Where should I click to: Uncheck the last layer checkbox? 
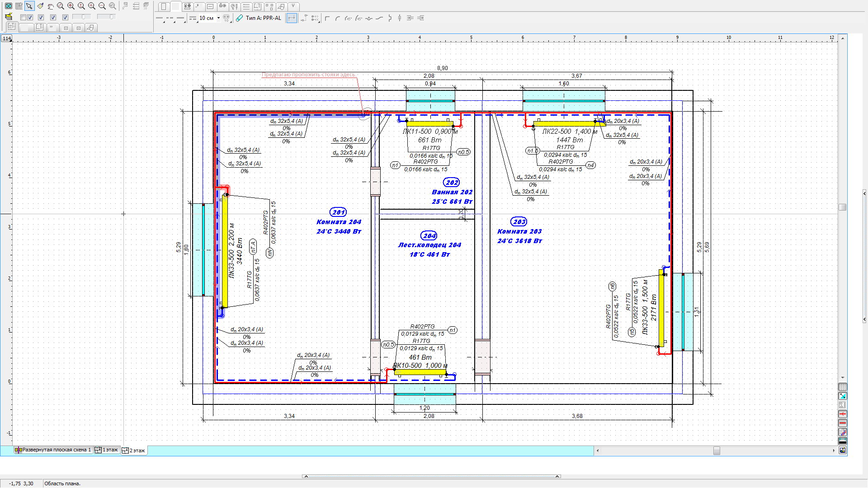click(65, 18)
